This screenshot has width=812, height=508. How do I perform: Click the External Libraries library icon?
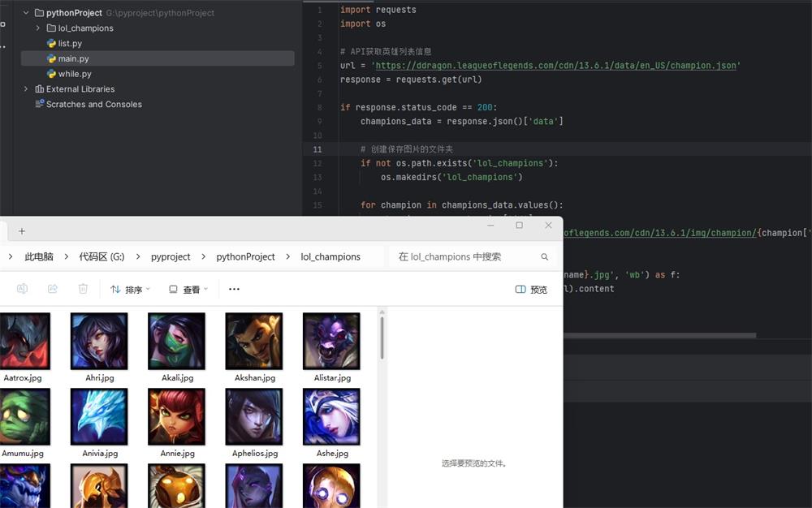(x=39, y=89)
